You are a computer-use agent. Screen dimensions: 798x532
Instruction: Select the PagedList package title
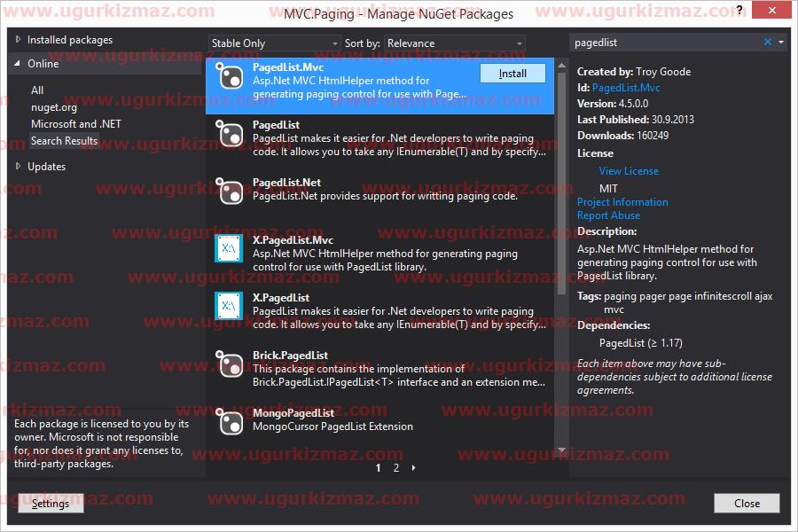pyautogui.click(x=276, y=125)
